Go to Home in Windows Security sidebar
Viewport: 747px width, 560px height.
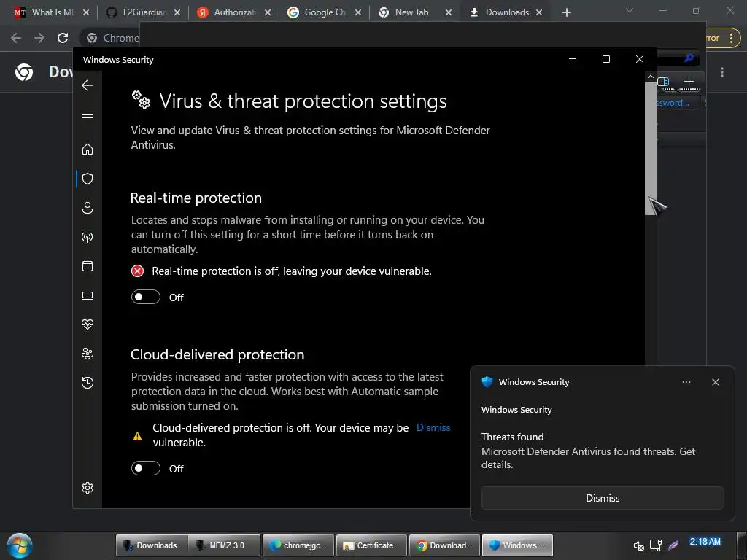tap(88, 149)
